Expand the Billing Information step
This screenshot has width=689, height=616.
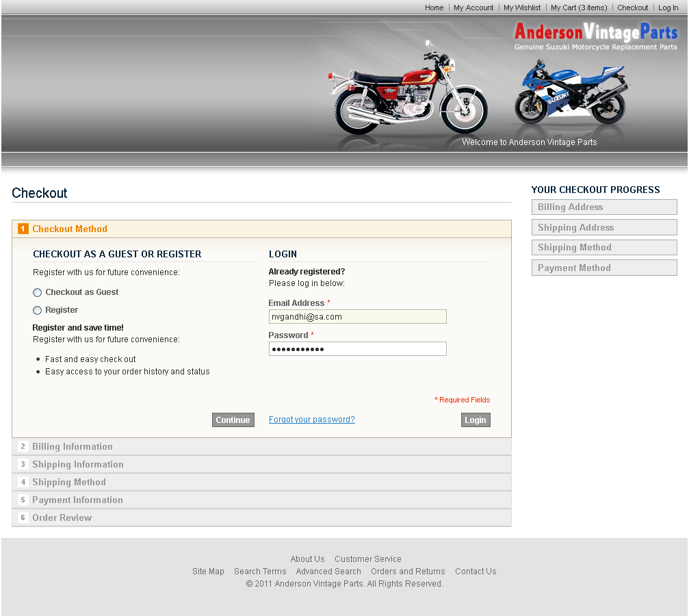[261, 447]
